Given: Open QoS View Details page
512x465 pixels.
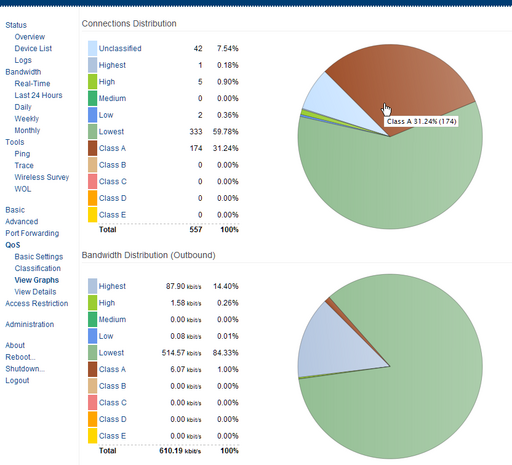Looking at the screenshot, I should [x=35, y=292].
